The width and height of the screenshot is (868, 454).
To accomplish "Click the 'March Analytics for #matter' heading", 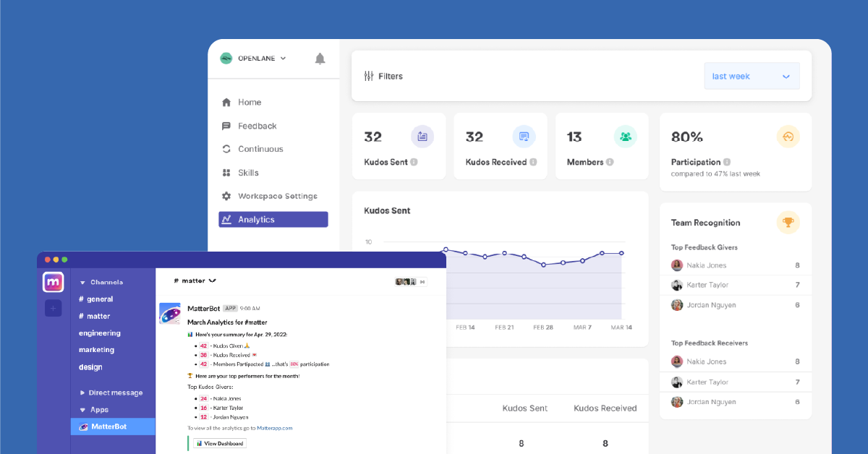I will coord(227,322).
